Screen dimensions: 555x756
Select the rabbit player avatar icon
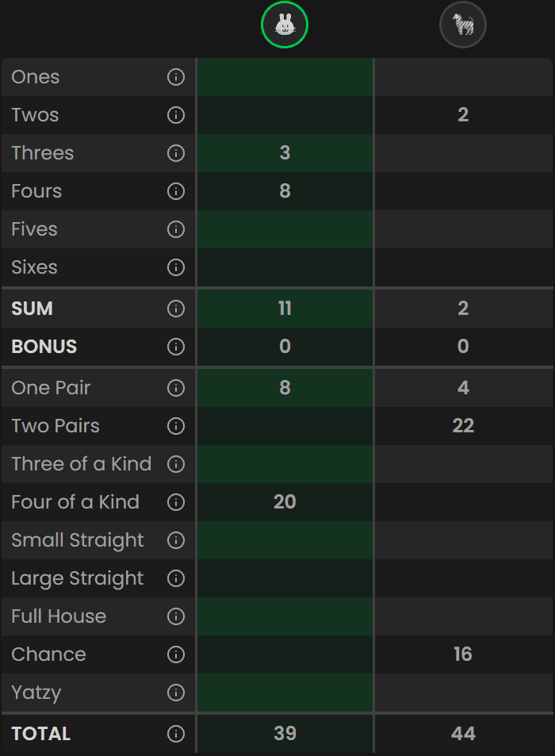click(285, 25)
